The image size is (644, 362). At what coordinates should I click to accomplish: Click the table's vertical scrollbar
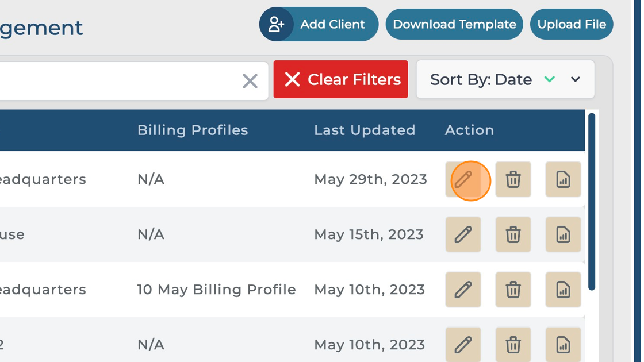pos(592,201)
